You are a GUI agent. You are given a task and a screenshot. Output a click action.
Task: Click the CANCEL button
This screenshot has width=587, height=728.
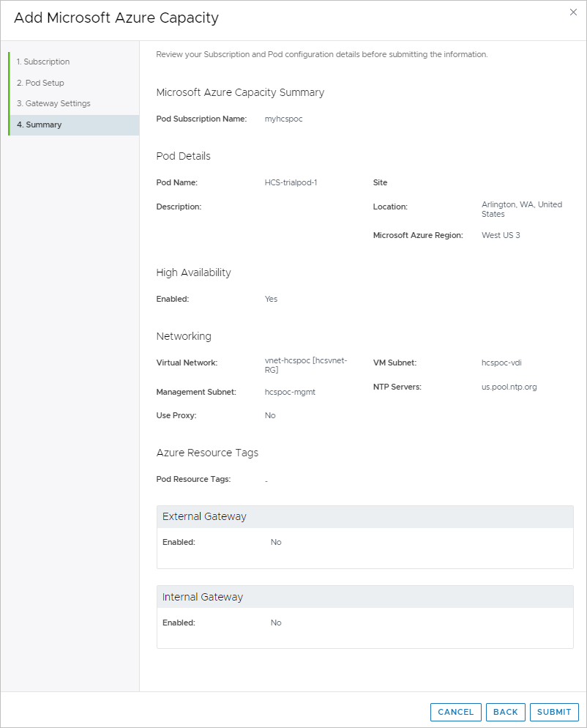pos(456,712)
